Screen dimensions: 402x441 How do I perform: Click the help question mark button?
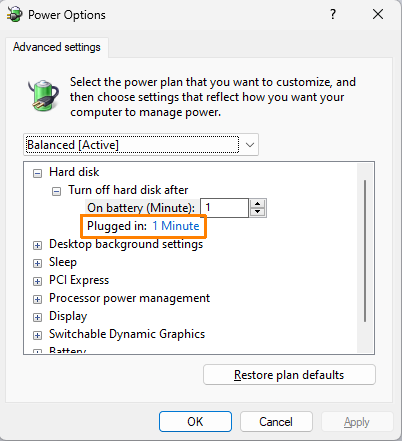333,14
